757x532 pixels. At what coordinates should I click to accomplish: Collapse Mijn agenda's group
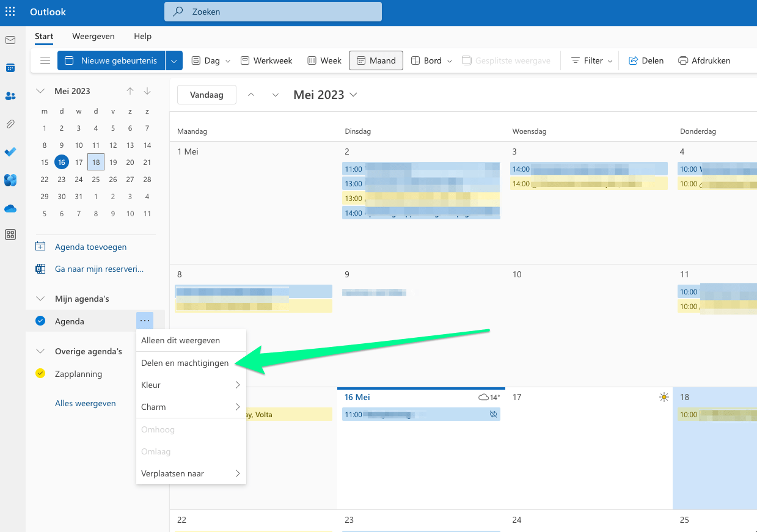[x=40, y=299]
